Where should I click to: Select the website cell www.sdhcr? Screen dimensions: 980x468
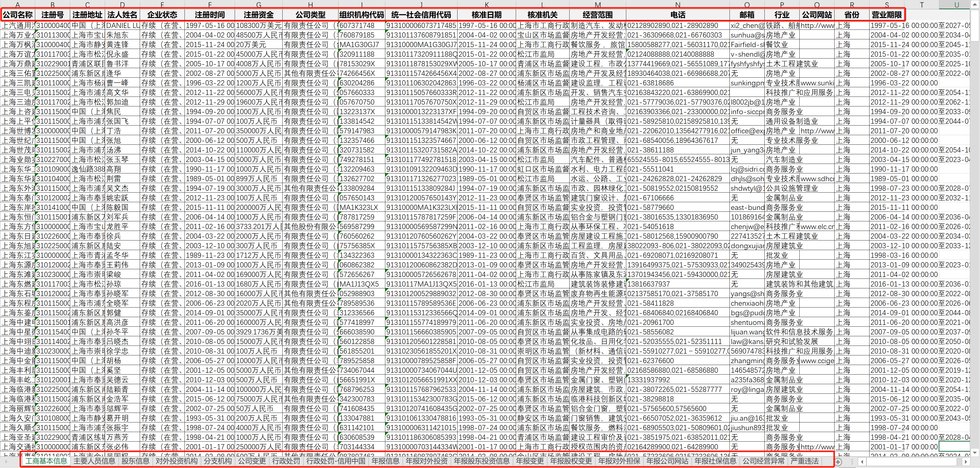pos(817,178)
